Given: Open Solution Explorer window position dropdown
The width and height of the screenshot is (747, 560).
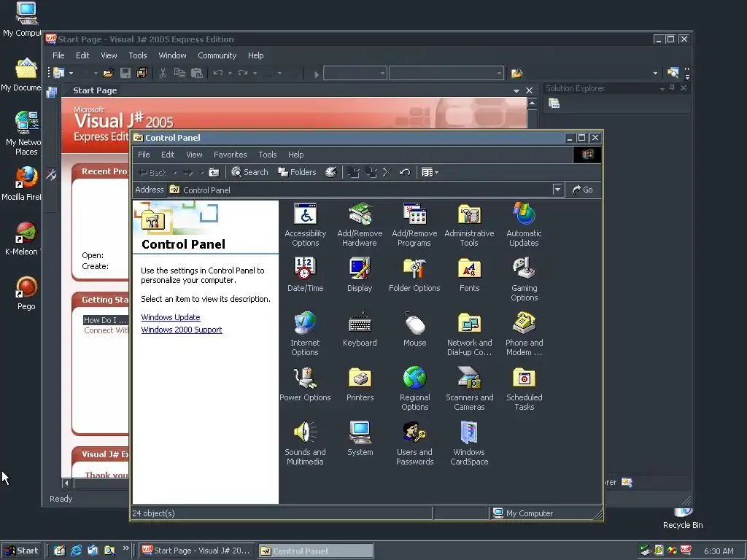Looking at the screenshot, I should [662, 89].
